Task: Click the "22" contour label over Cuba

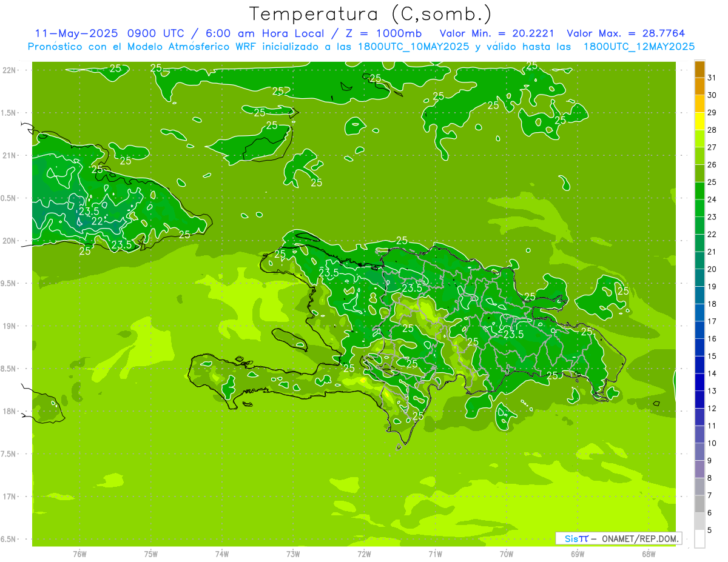Action: pos(97,221)
